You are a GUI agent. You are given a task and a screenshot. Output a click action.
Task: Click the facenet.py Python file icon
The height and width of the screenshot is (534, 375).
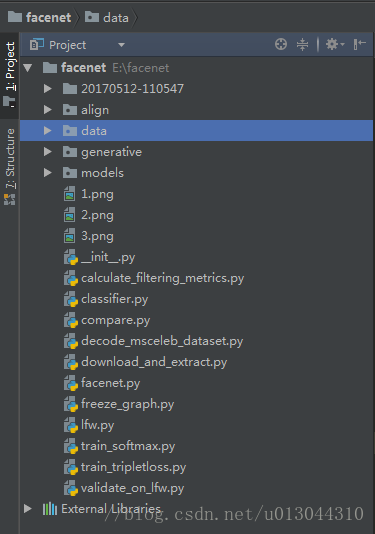coord(71,383)
